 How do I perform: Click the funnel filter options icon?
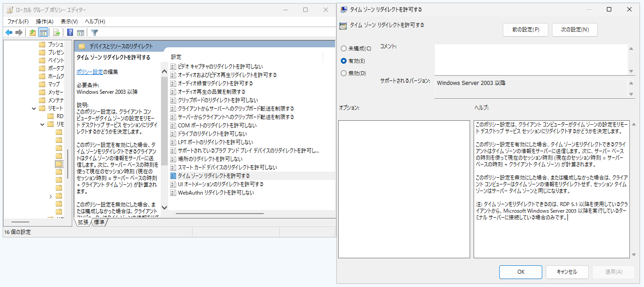click(94, 32)
